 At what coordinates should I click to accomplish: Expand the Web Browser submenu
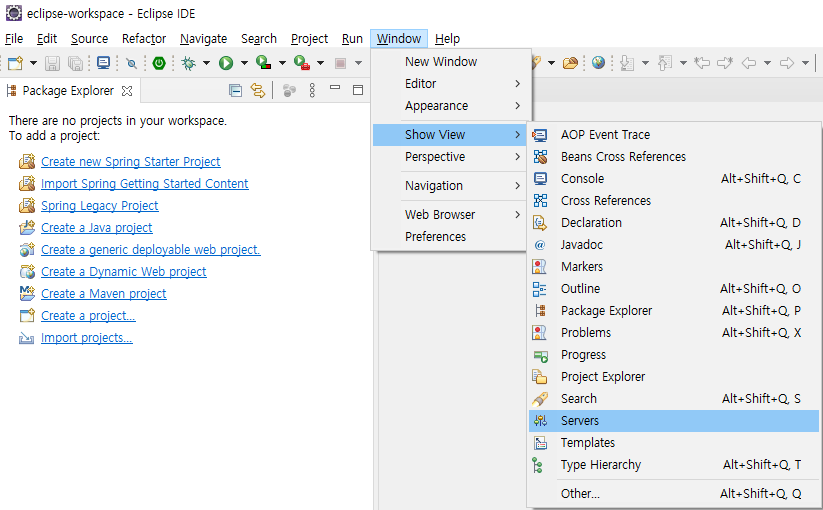pos(451,215)
